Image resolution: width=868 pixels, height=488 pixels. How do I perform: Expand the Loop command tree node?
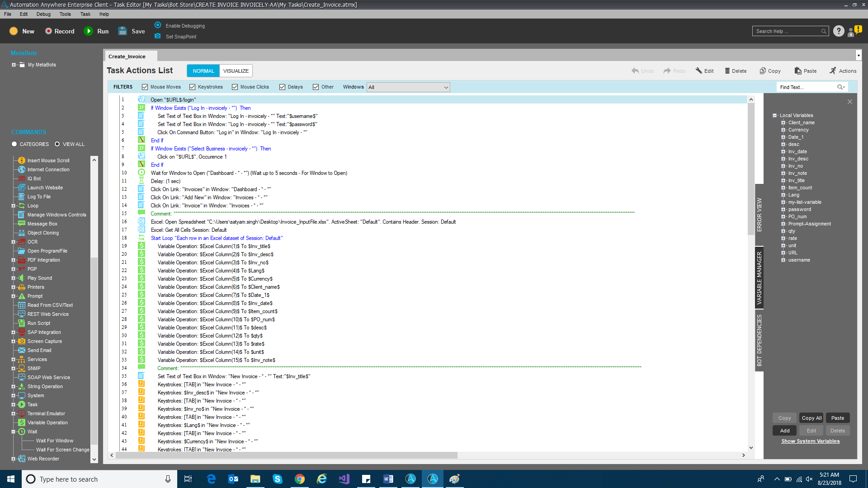click(13, 206)
